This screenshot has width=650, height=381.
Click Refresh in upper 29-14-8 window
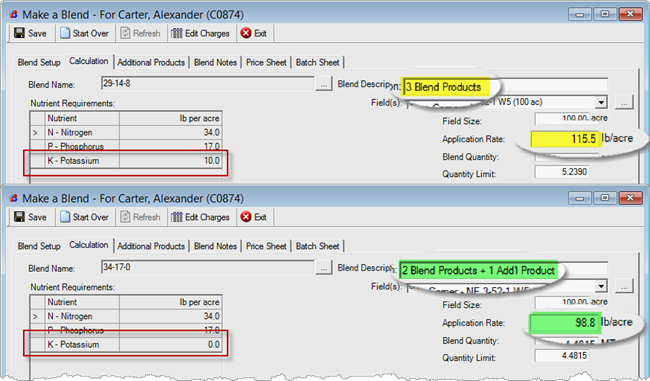[x=141, y=33]
